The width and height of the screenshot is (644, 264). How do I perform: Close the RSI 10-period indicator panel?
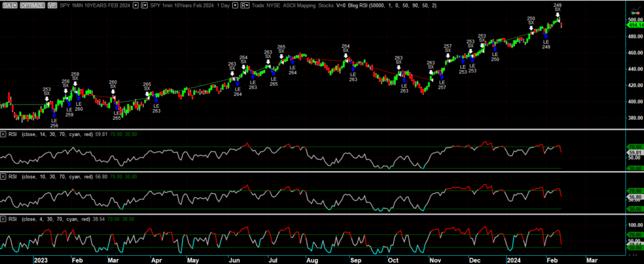click(4, 176)
